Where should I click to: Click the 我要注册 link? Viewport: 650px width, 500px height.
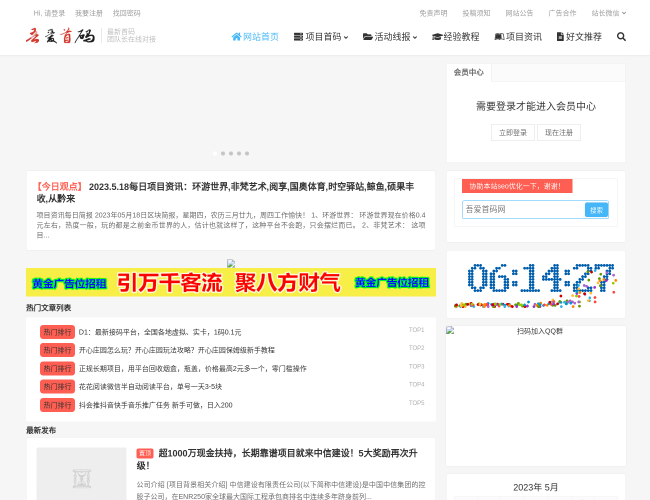click(89, 13)
